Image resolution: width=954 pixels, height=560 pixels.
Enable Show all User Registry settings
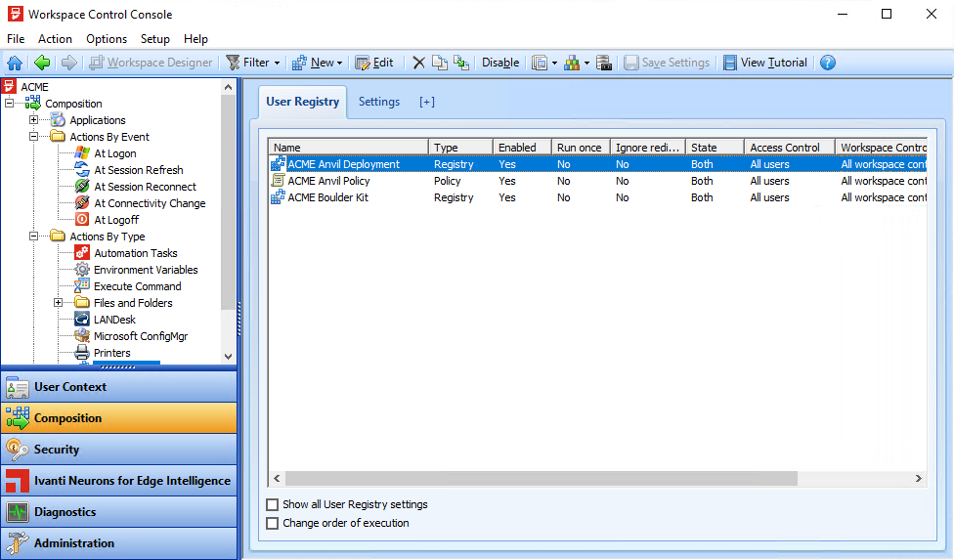(273, 504)
